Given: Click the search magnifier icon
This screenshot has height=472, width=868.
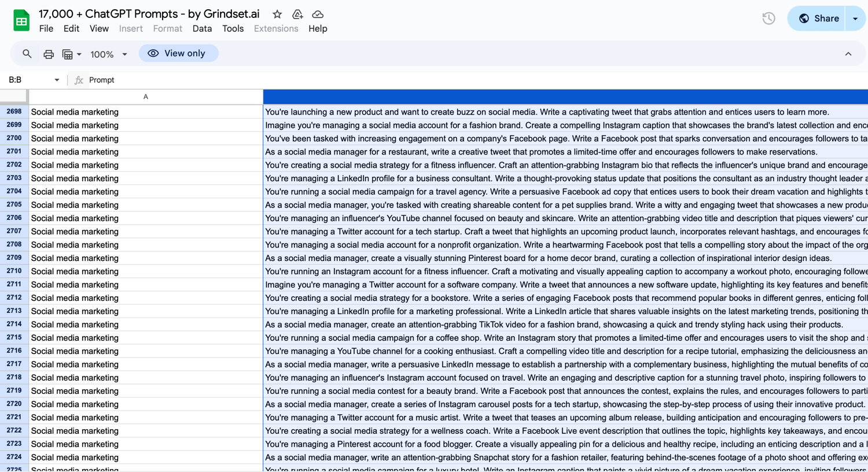Looking at the screenshot, I should click(x=27, y=54).
